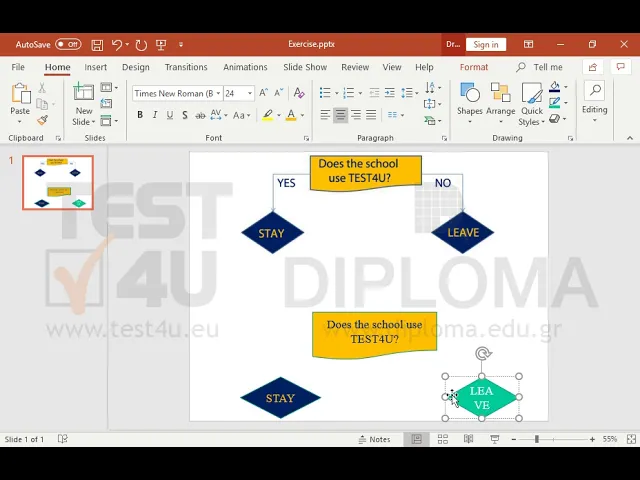Image resolution: width=640 pixels, height=480 pixels.
Task: Click the Copy icon
Action: point(42,104)
